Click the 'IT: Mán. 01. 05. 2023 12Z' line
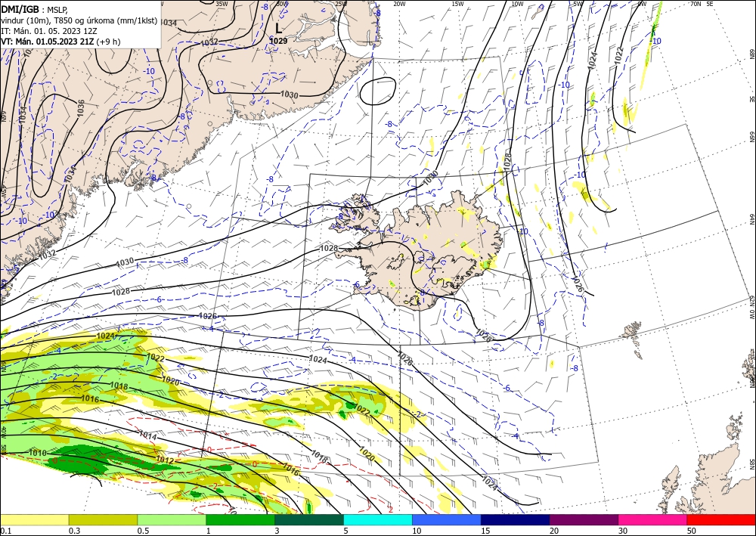The width and height of the screenshot is (756, 536). [48, 31]
